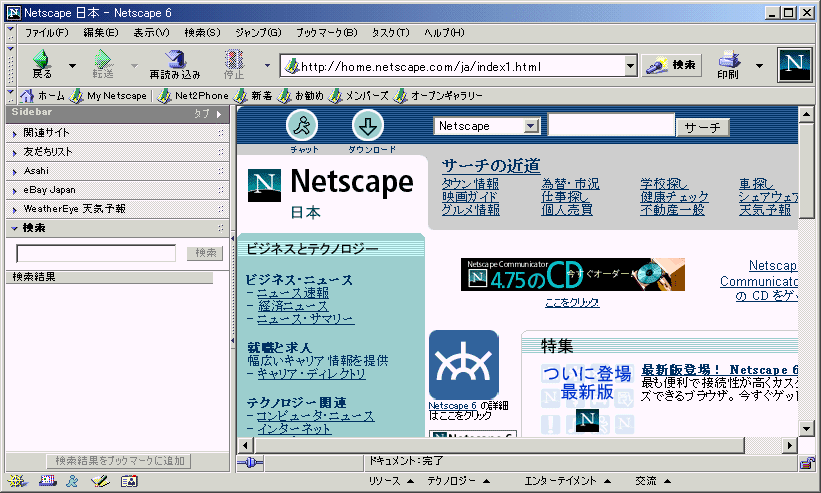
Task: Open the メンバーズ toolbar bookmark
Action: click(x=359, y=96)
